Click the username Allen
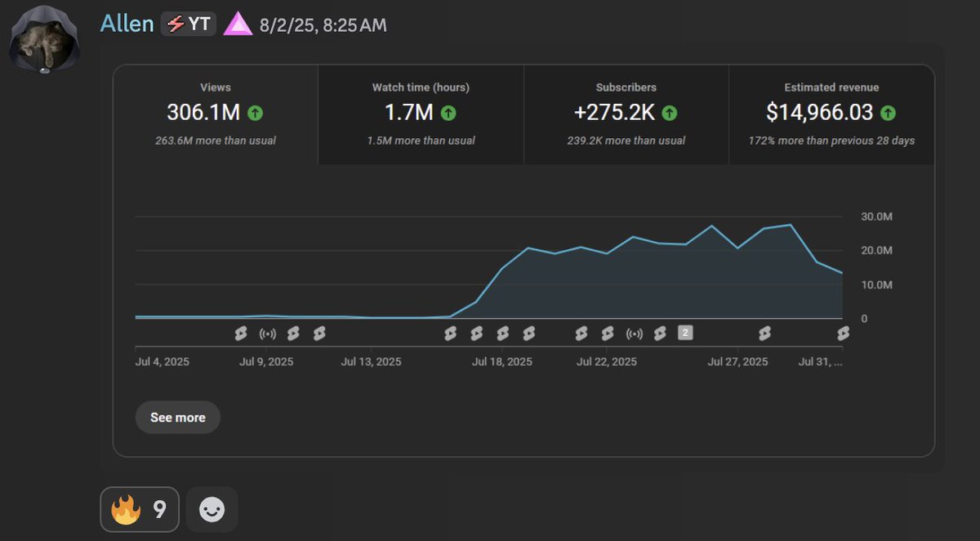980x541 pixels. click(x=127, y=24)
